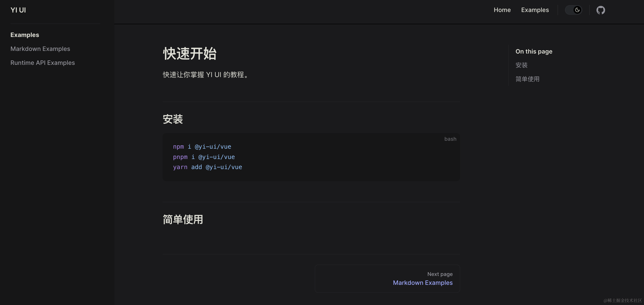
Task: Click the yarn add @yi-ui/vue code line
Action: 207,167
